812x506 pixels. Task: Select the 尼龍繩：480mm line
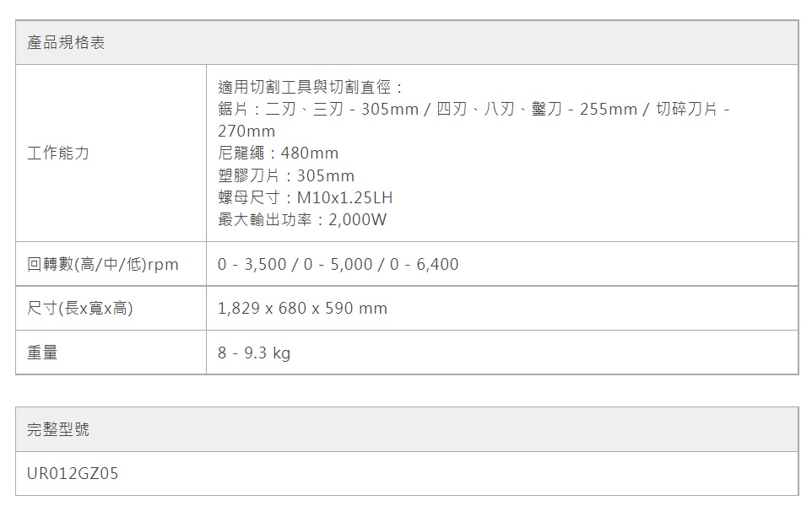pyautogui.click(x=278, y=153)
